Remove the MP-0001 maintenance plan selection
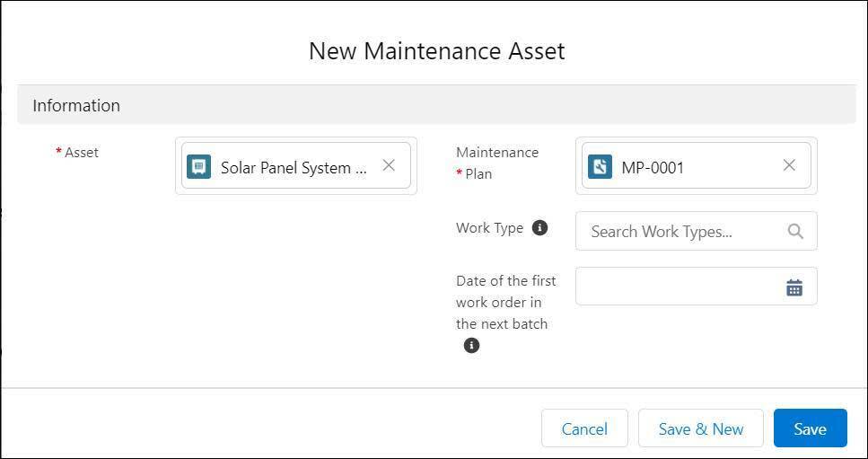868x459 pixels. pyautogui.click(x=789, y=165)
